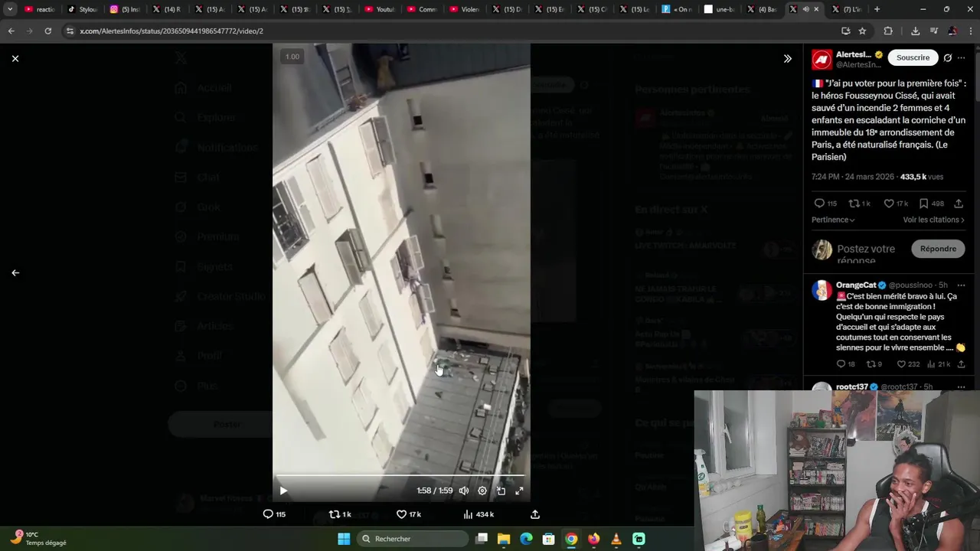Switch to the Instagram (5) tab
Image resolution: width=980 pixels, height=551 pixels.
(x=124, y=9)
